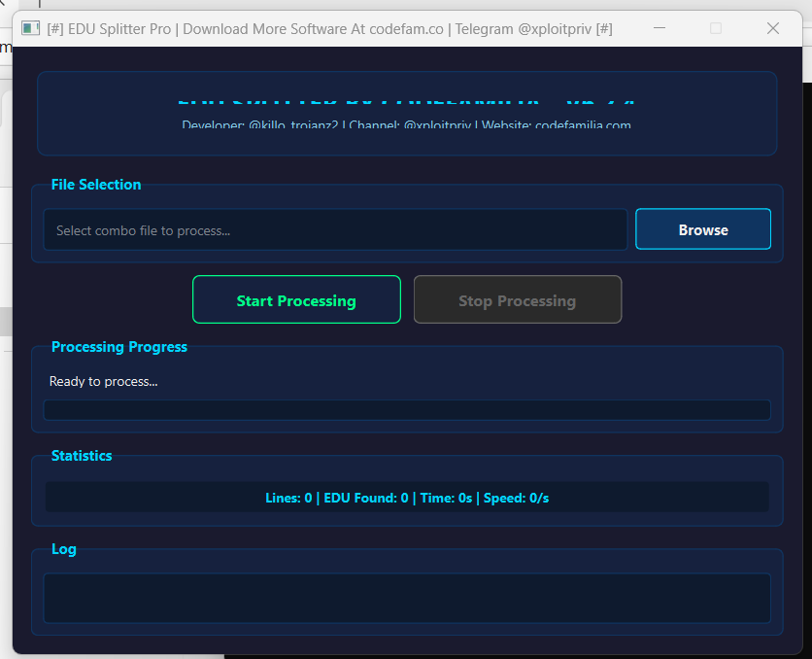
Task: Click the Log section label
Action: [x=63, y=549]
